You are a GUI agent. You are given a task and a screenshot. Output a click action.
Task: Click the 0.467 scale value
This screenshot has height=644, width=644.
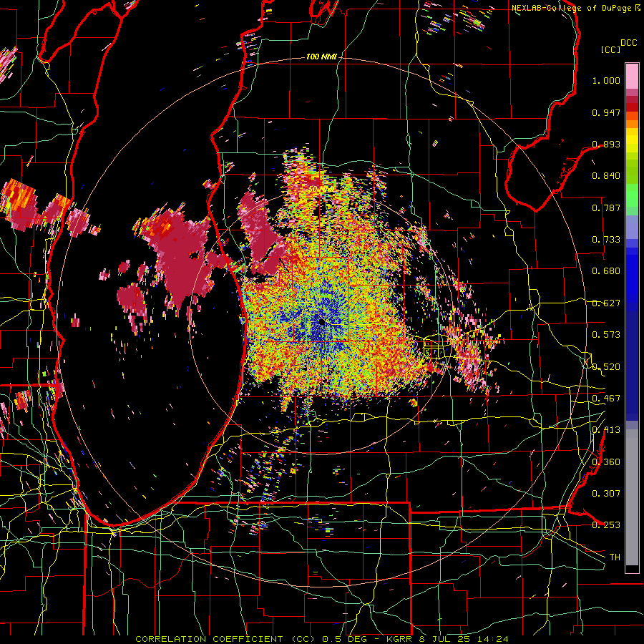606,399
